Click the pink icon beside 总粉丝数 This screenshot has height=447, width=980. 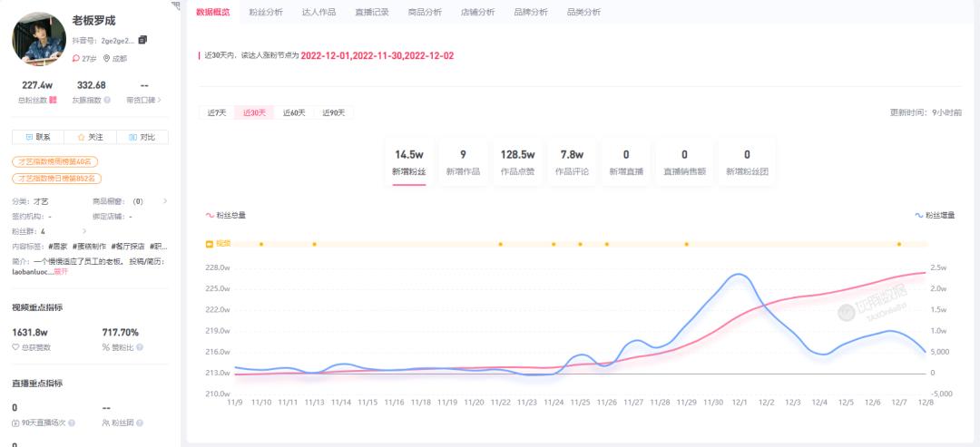pos(54,101)
